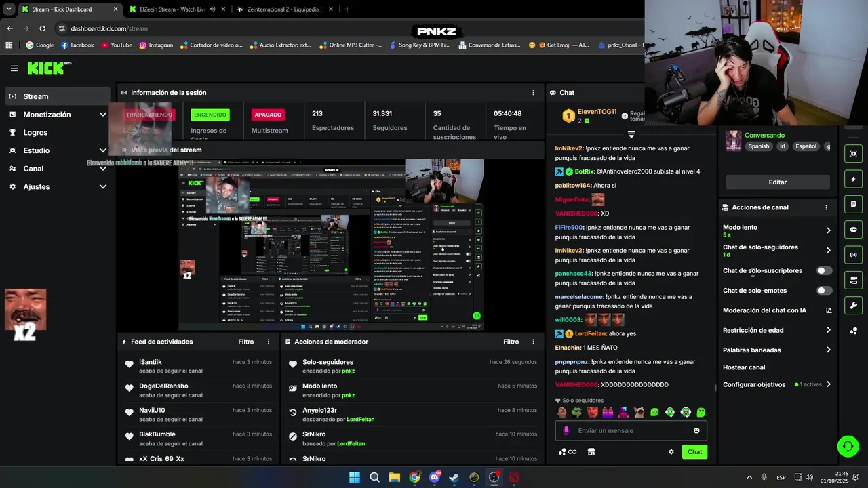Screen dimensions: 868x488
Task: Open Filtro in Feed de actividades
Action: pos(246,342)
